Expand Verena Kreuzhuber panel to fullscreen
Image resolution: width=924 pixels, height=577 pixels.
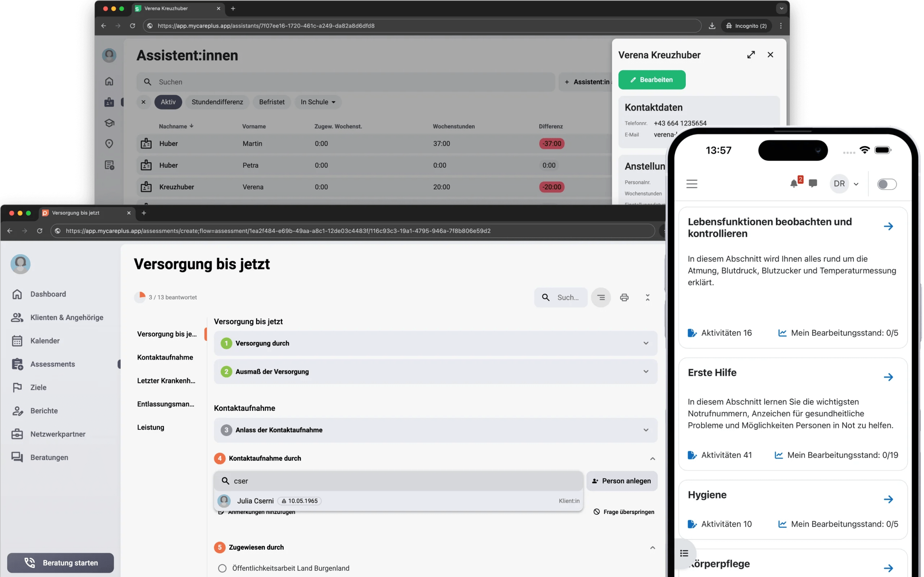pos(751,55)
